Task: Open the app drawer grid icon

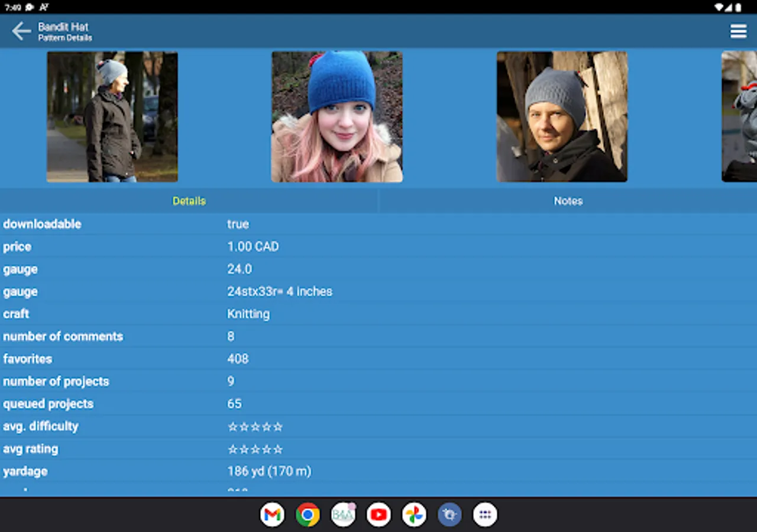Action: tap(485, 515)
